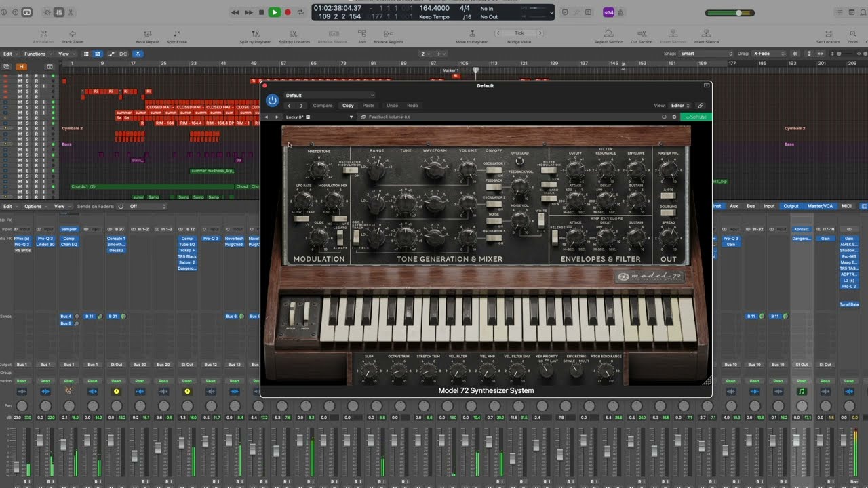Toggle the Oscillator 3 on/off switch

pos(494,239)
